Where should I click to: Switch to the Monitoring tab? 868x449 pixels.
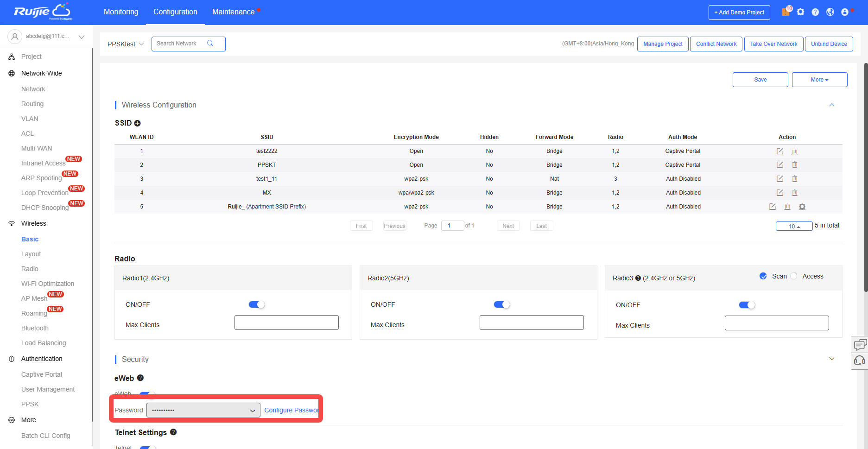(x=121, y=12)
